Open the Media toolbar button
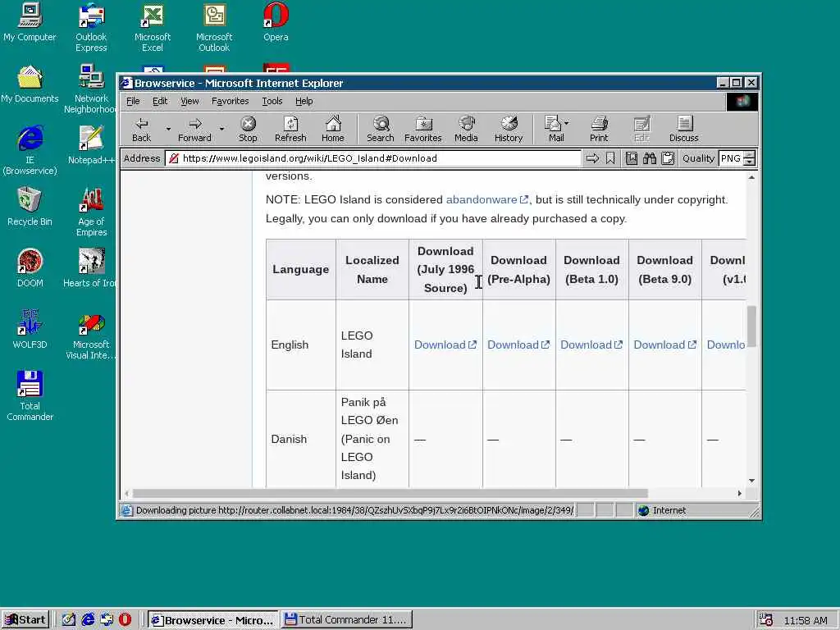This screenshot has height=630, width=840. pos(466,130)
